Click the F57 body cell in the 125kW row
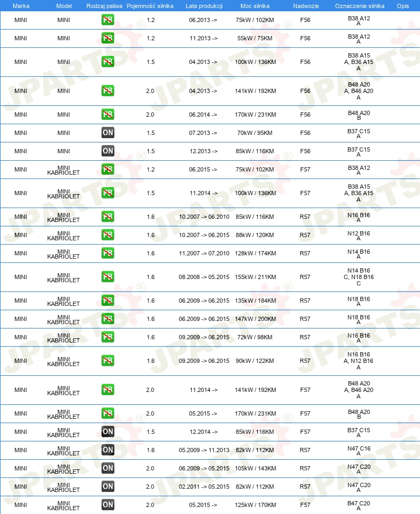420x514 pixels. coord(305,505)
